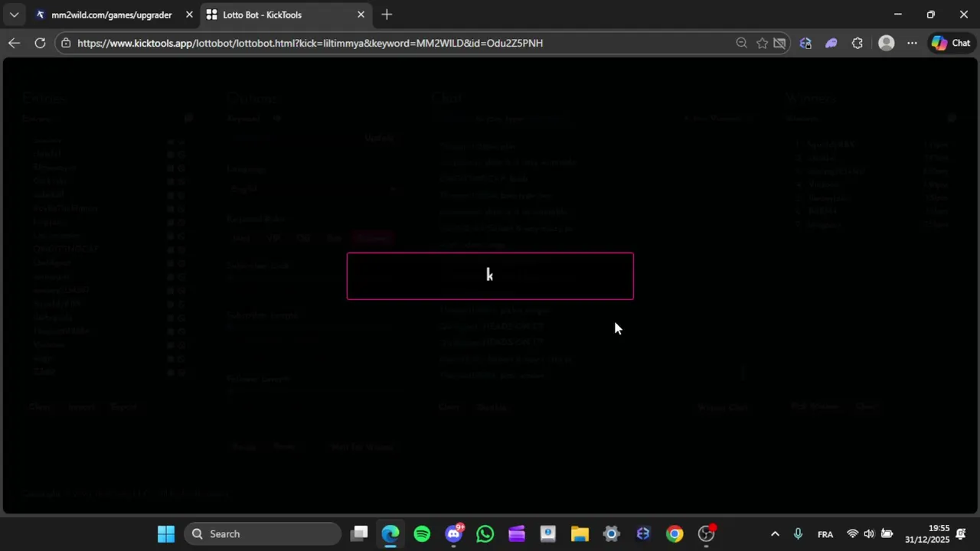The image size is (980, 551).
Task: Open the Extensions puzzle menu
Action: click(857, 44)
